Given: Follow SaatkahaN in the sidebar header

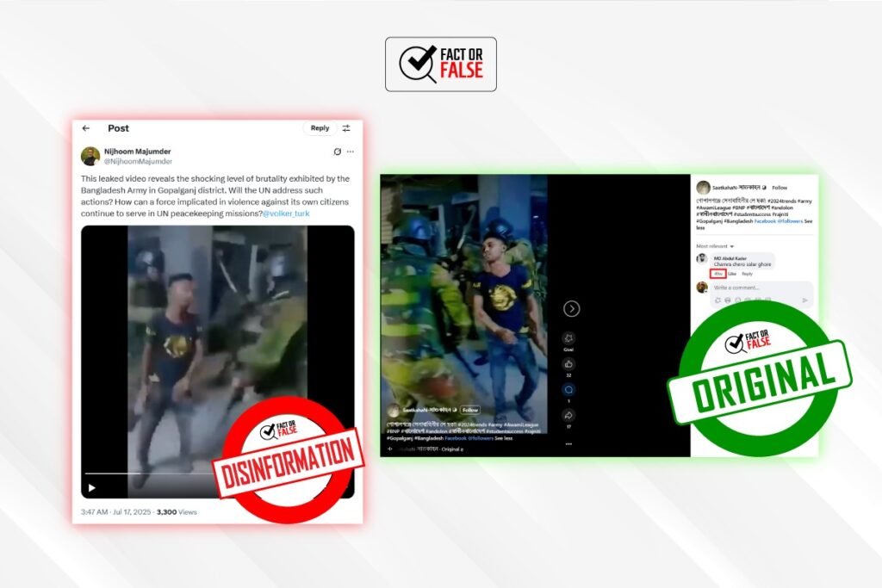Looking at the screenshot, I should 780,187.
